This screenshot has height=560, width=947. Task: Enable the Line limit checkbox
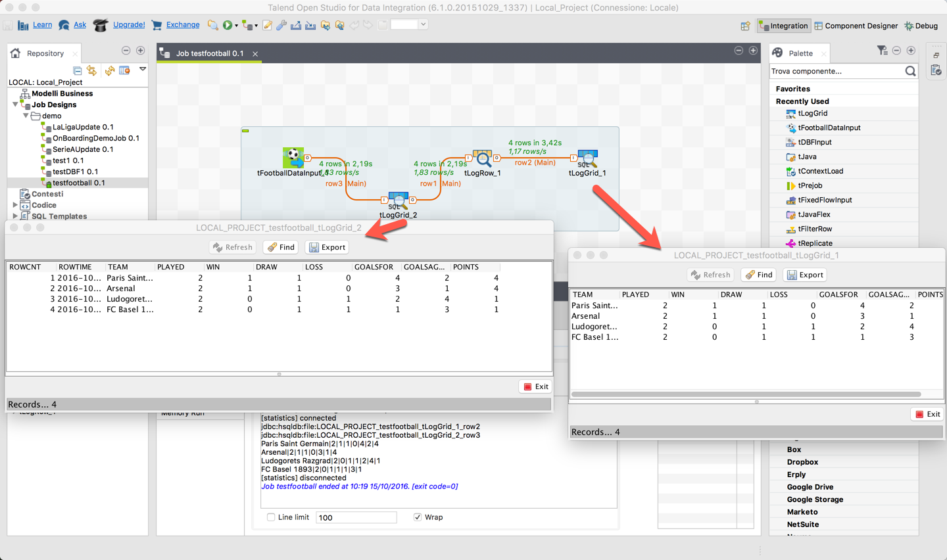click(271, 517)
